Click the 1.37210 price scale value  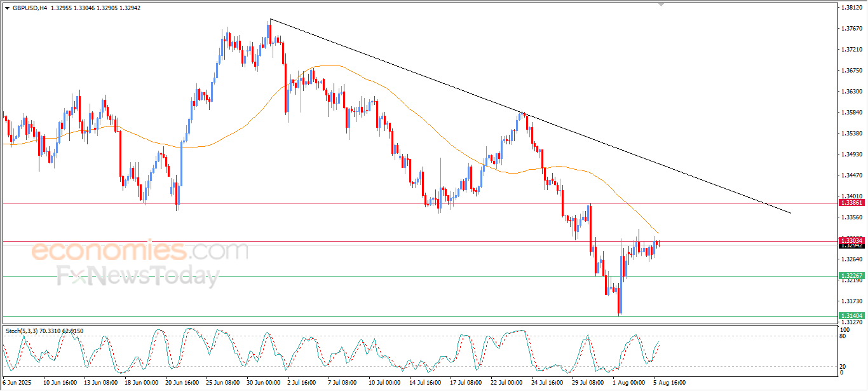pyautogui.click(x=852, y=49)
